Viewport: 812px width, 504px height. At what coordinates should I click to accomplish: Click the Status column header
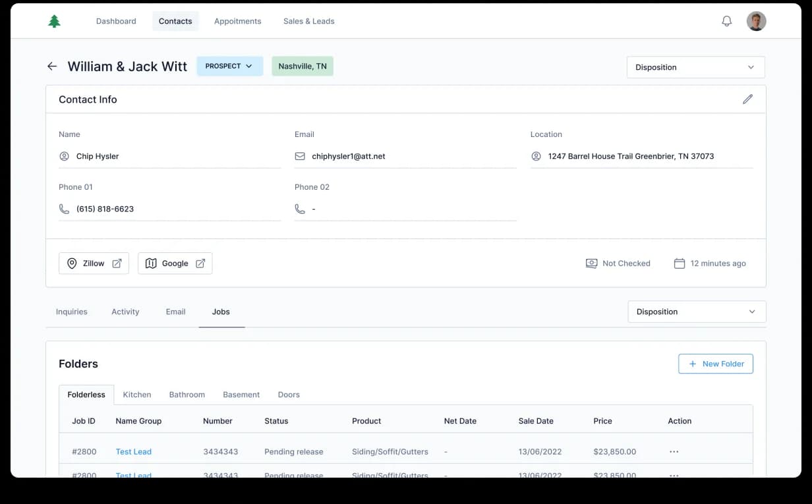point(276,421)
